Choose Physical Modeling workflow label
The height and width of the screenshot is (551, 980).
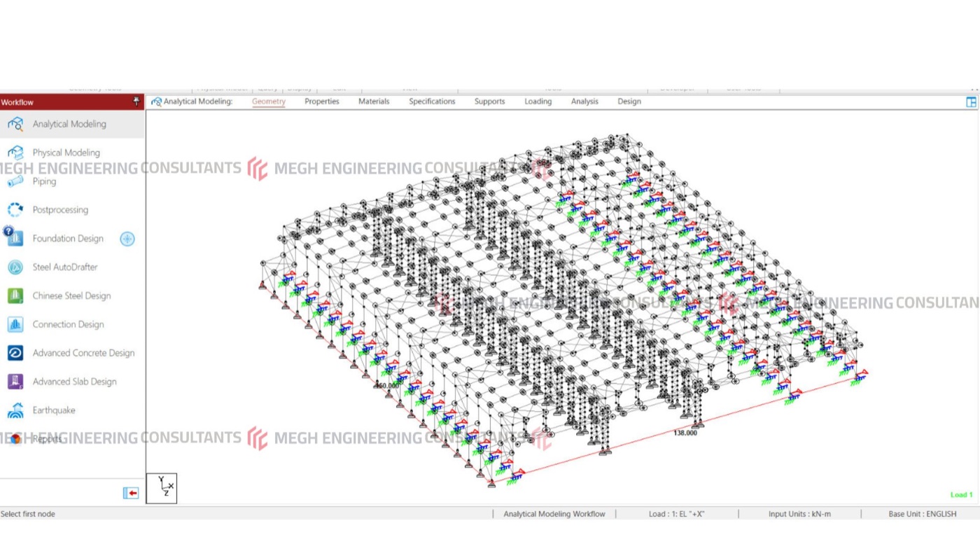(x=66, y=153)
